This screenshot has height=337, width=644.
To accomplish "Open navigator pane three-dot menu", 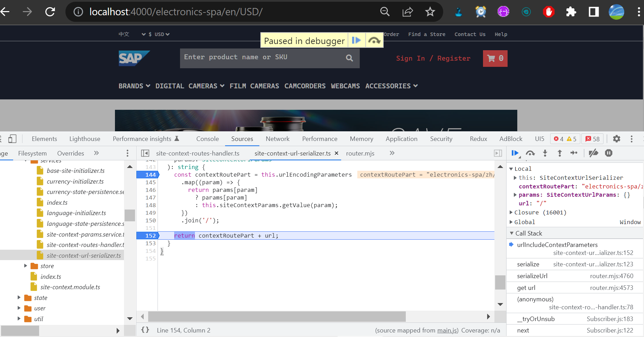I will pyautogui.click(x=127, y=153).
